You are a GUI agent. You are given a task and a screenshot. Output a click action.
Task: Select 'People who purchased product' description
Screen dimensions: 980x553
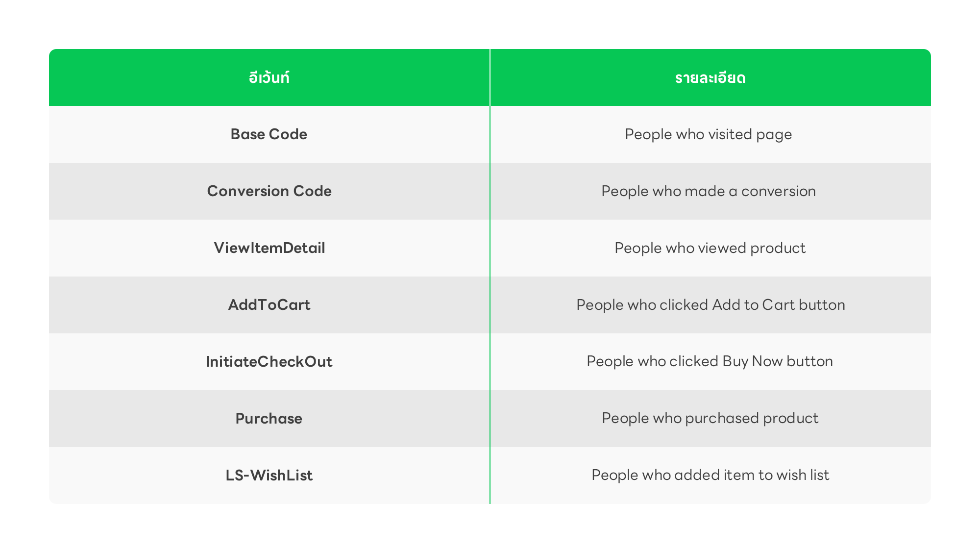(x=710, y=419)
